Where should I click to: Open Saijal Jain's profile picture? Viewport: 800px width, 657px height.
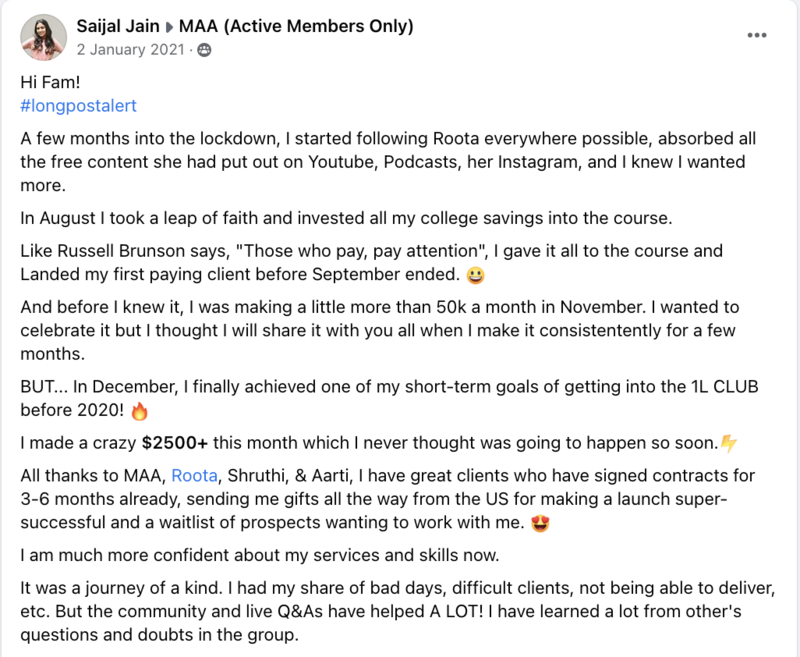43,37
